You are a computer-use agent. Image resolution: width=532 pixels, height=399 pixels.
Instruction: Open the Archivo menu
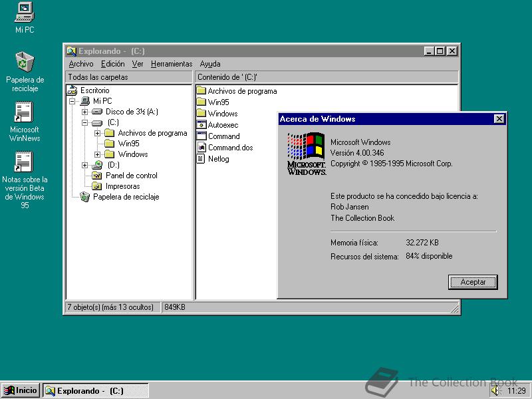pos(81,64)
